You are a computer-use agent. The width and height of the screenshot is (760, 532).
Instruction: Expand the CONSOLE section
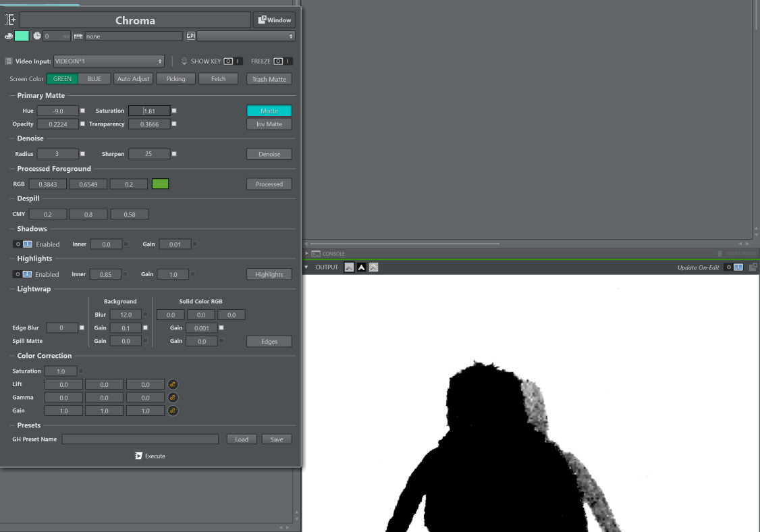[x=307, y=254]
